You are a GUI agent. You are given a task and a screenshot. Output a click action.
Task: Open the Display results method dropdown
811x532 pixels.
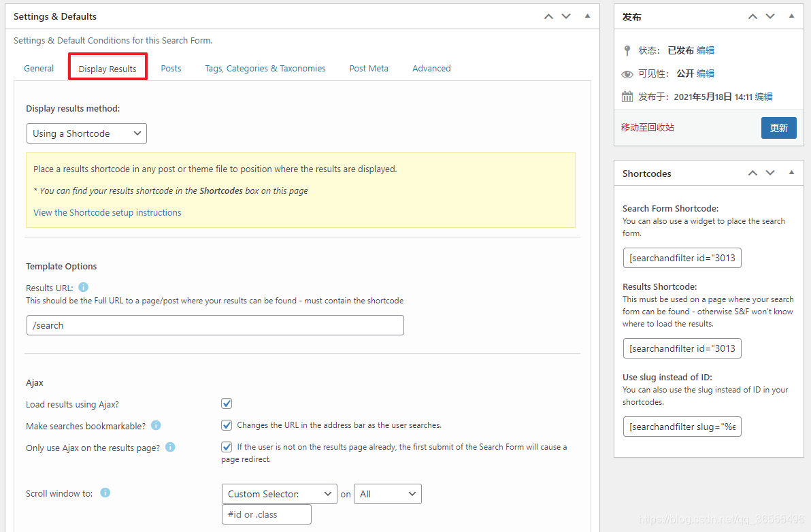click(86, 133)
